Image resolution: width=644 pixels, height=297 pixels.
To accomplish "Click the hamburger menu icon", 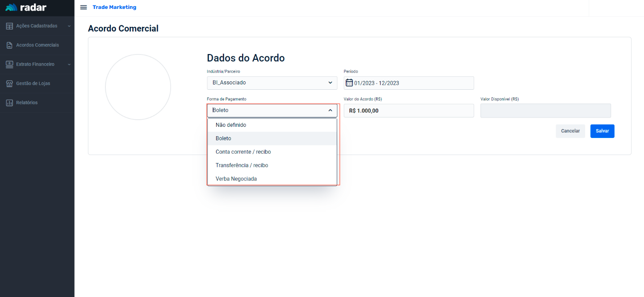I will 84,7.
